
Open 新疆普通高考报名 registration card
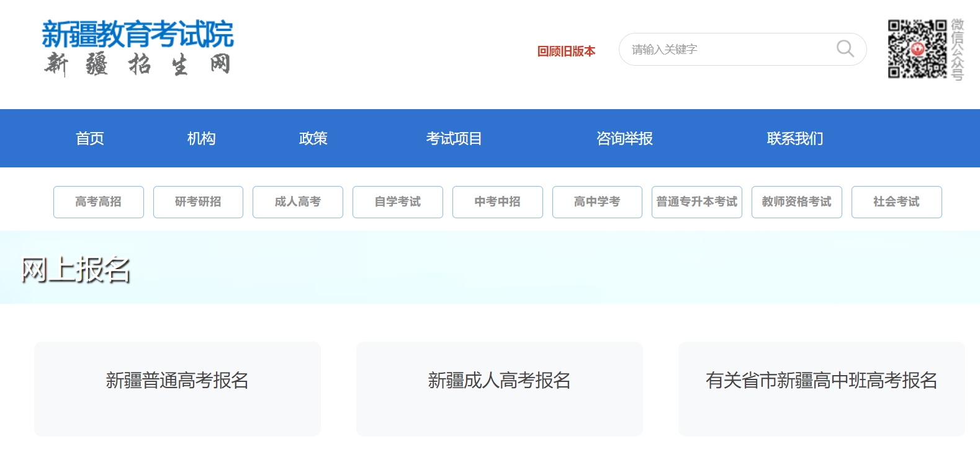click(x=178, y=389)
